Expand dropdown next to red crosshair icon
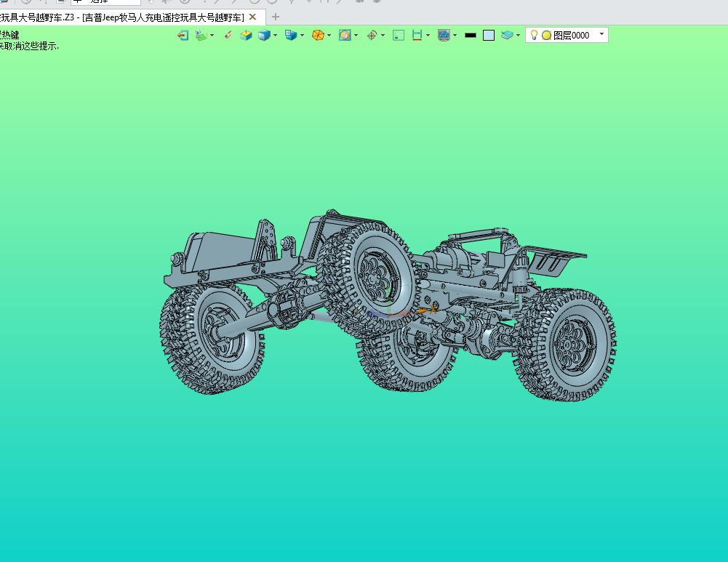The height and width of the screenshot is (562, 728). pos(383,36)
